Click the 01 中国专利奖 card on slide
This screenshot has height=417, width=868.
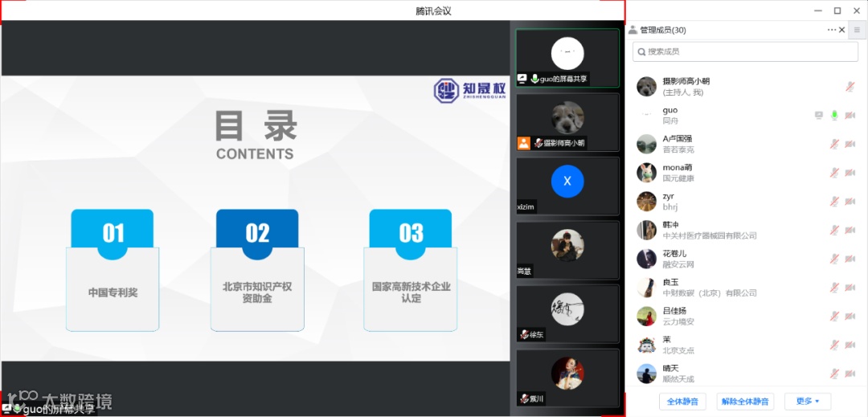pos(113,270)
